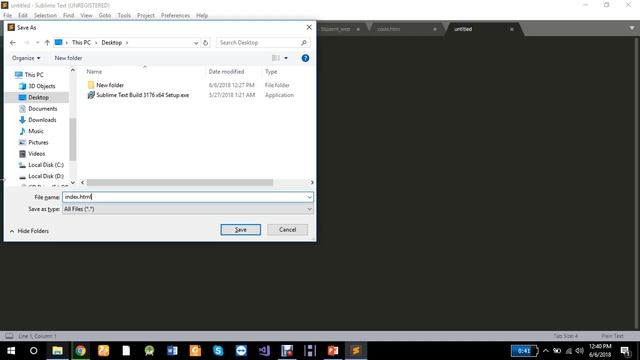Sort by Date modified column header

[227, 71]
